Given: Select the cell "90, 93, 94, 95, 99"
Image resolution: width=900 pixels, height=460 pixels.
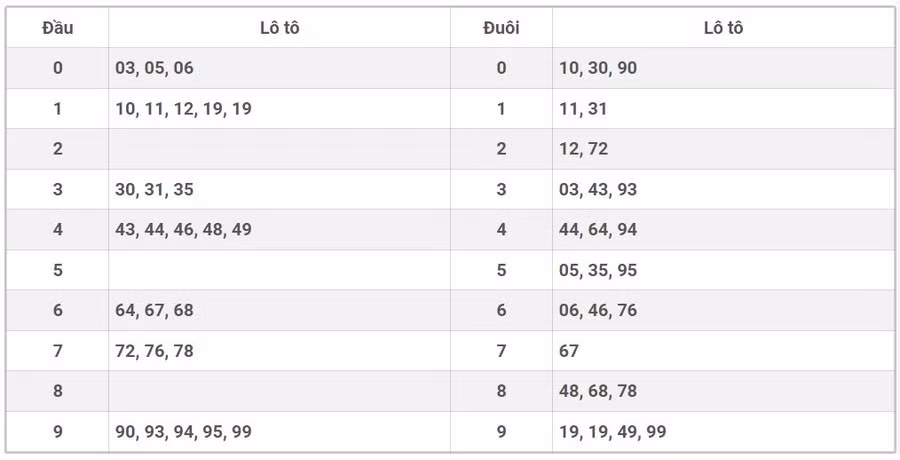Looking at the screenshot, I should (183, 432).
